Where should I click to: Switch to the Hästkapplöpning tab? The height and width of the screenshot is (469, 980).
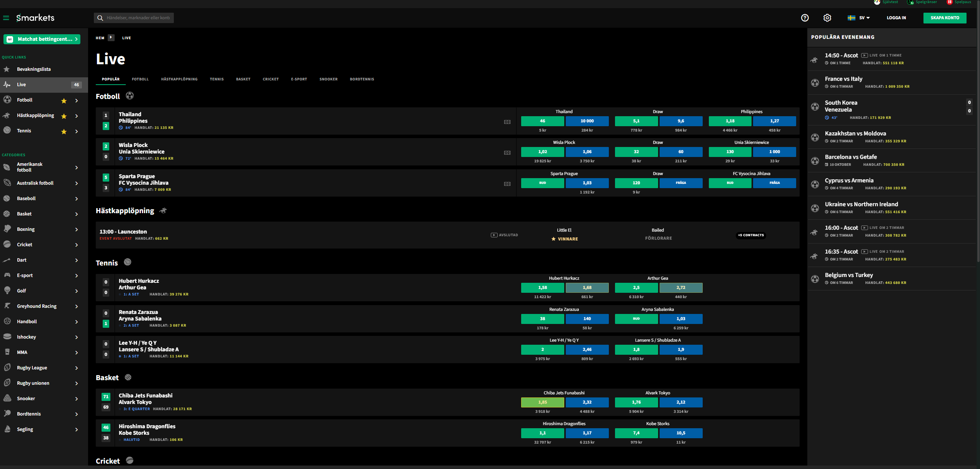[179, 79]
